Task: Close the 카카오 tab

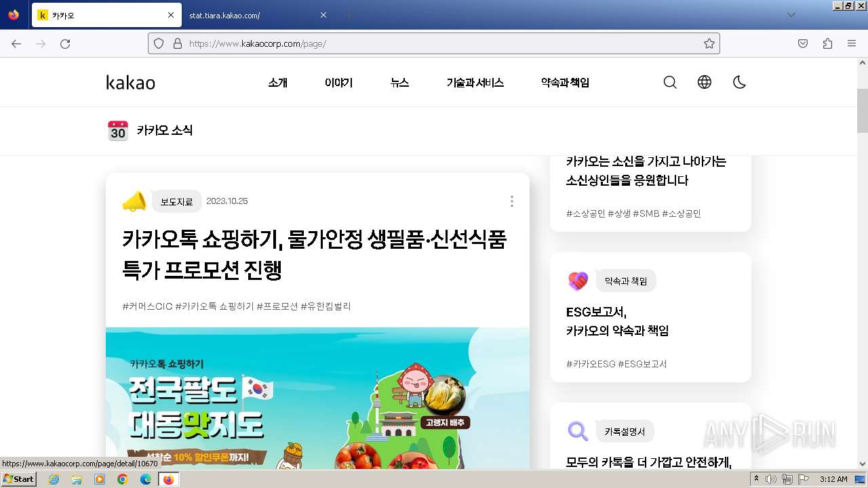Action: coord(170,15)
